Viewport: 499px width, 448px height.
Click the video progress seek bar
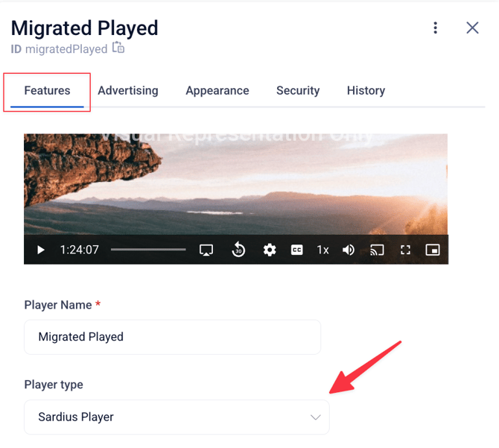coord(148,250)
